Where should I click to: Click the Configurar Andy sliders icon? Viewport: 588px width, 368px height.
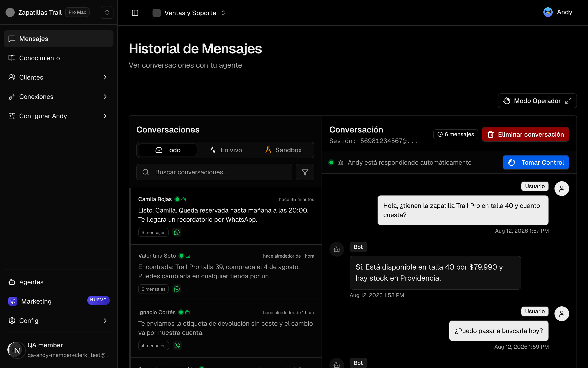[x=12, y=116]
